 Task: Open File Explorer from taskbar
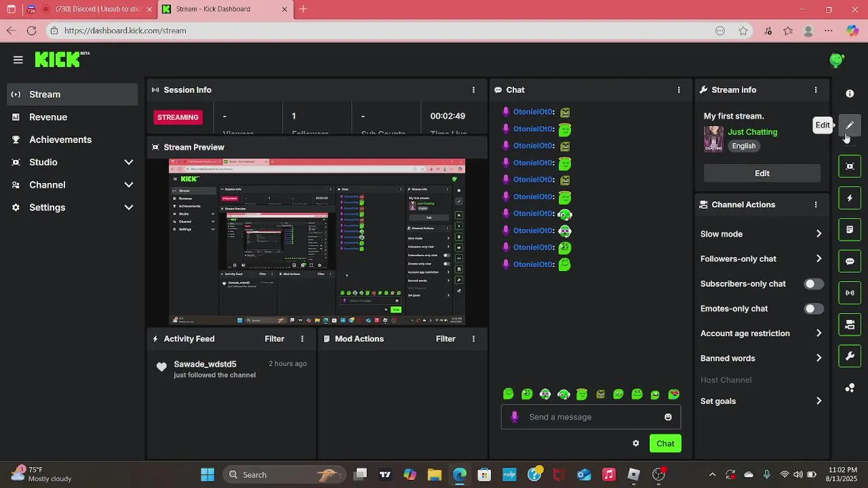(434, 474)
